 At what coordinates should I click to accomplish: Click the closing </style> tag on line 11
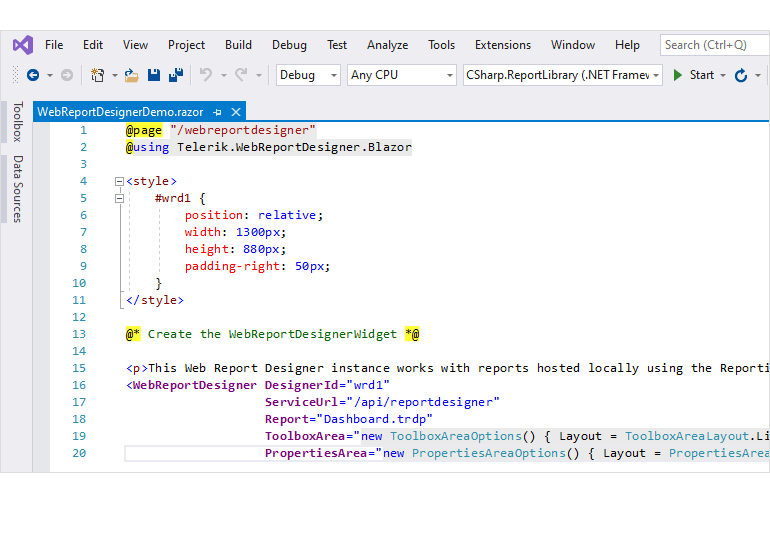point(155,300)
